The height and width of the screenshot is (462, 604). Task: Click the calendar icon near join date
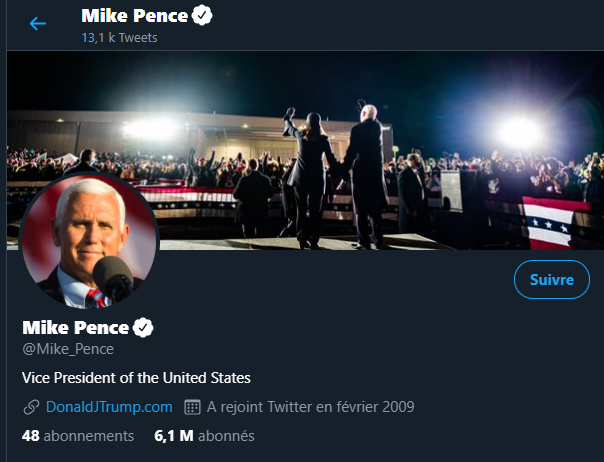tap(193, 407)
